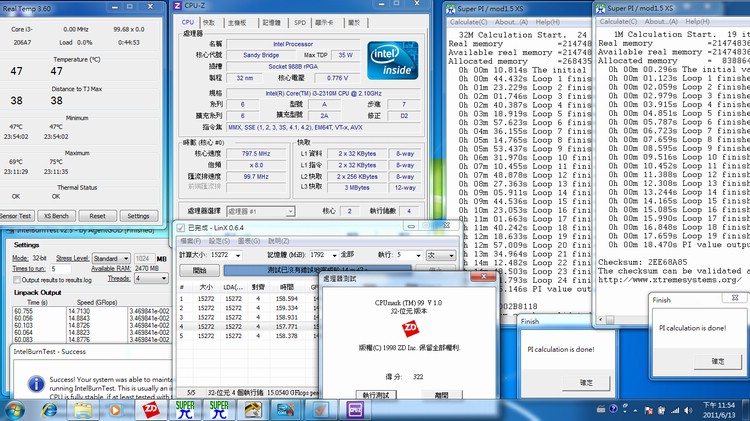
Task: Open the taskbar clock showing 11:54
Action: point(718,410)
